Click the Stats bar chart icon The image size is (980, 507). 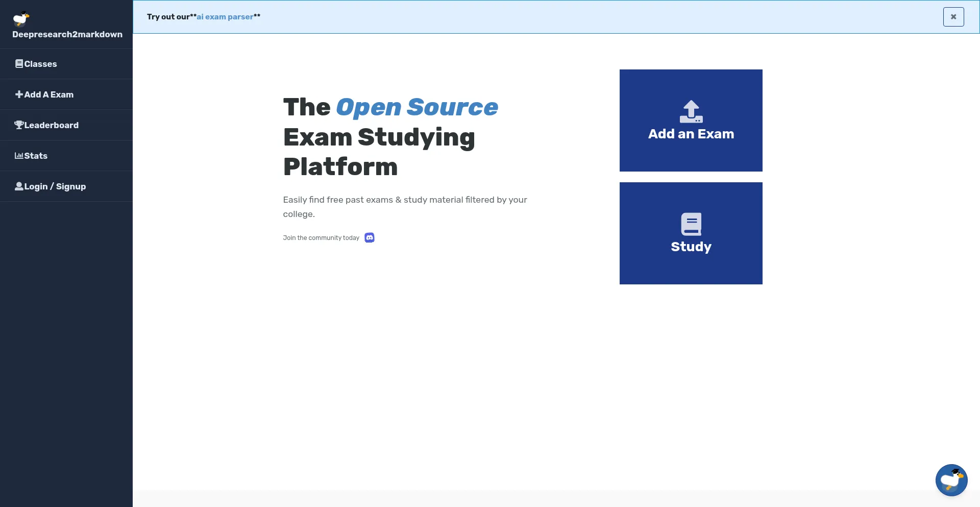19,156
